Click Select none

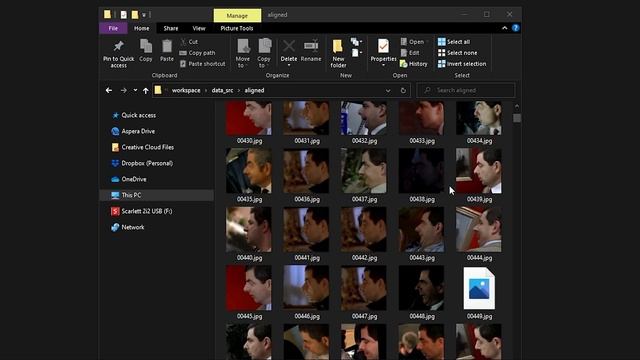click(x=457, y=53)
